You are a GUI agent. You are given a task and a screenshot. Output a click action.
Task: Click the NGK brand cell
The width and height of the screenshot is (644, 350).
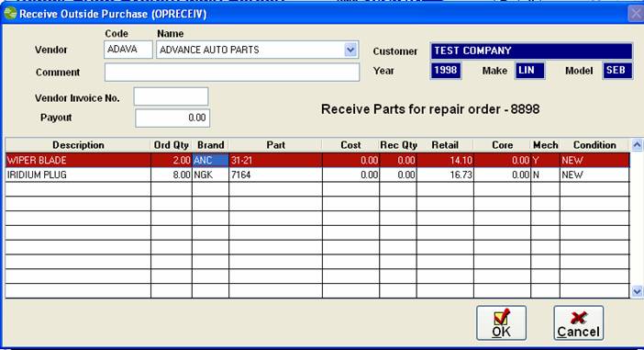(x=210, y=175)
